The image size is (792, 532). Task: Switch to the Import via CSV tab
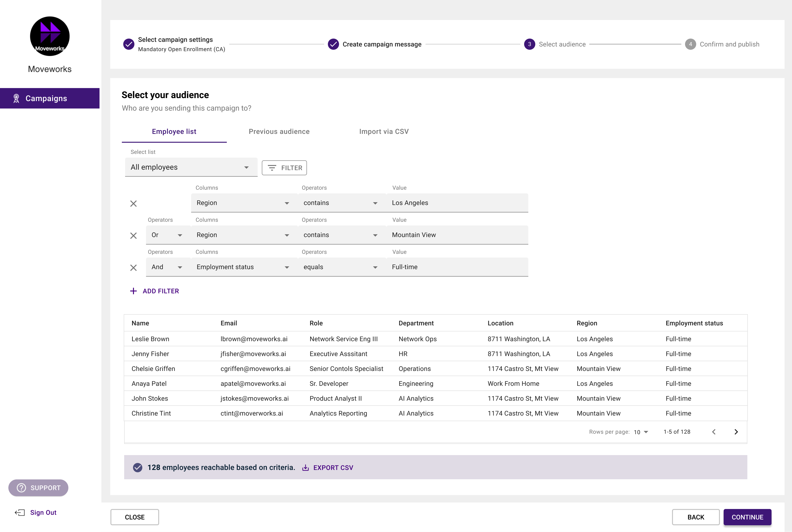point(384,132)
